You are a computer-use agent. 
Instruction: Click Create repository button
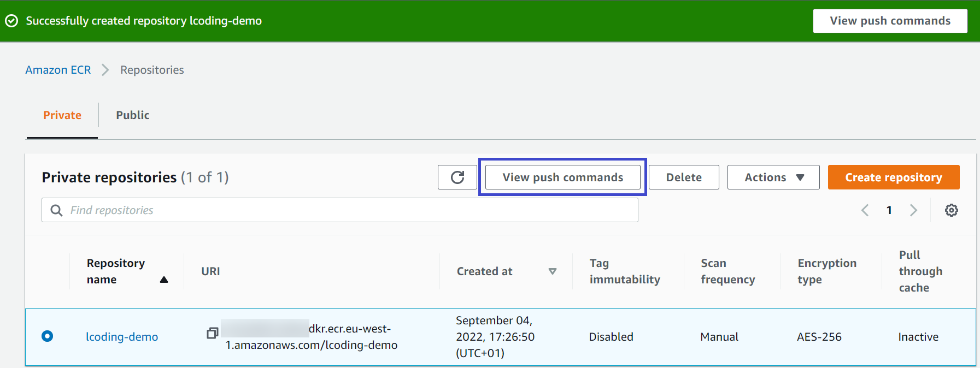[x=894, y=177]
